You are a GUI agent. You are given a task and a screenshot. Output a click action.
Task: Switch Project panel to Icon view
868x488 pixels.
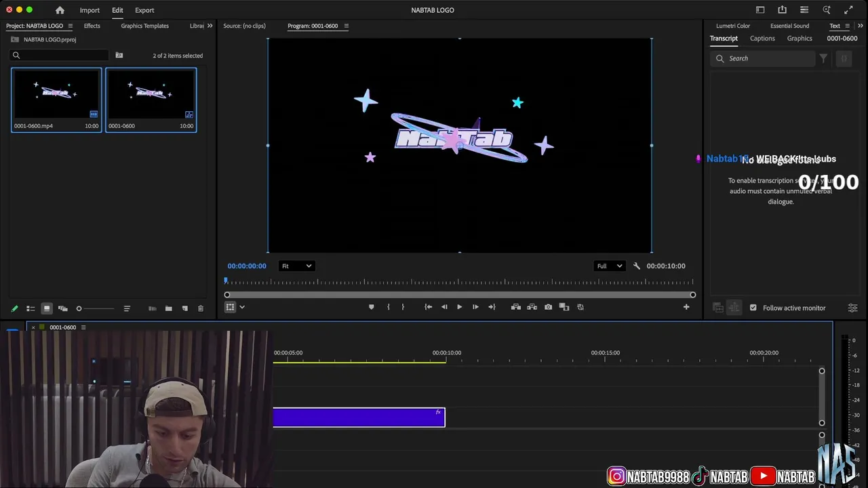[x=47, y=308]
